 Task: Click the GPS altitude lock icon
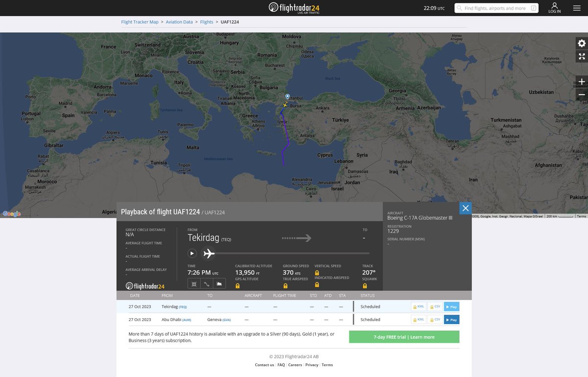click(x=238, y=286)
